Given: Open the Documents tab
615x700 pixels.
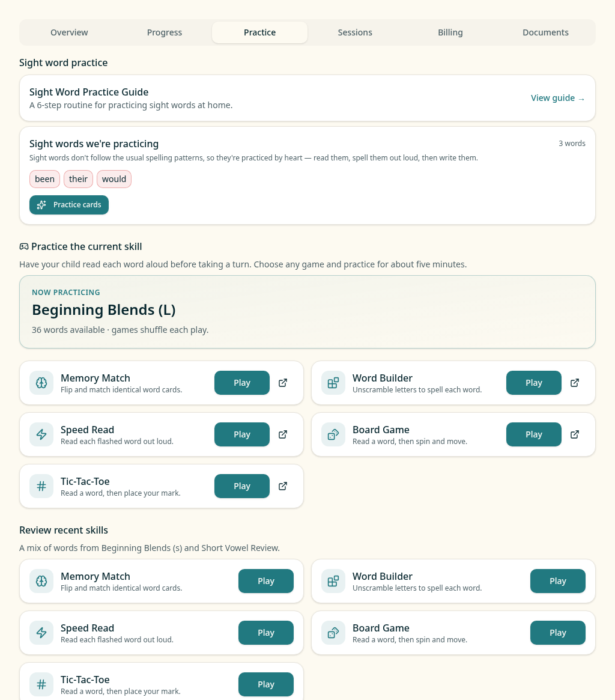Looking at the screenshot, I should pos(545,32).
